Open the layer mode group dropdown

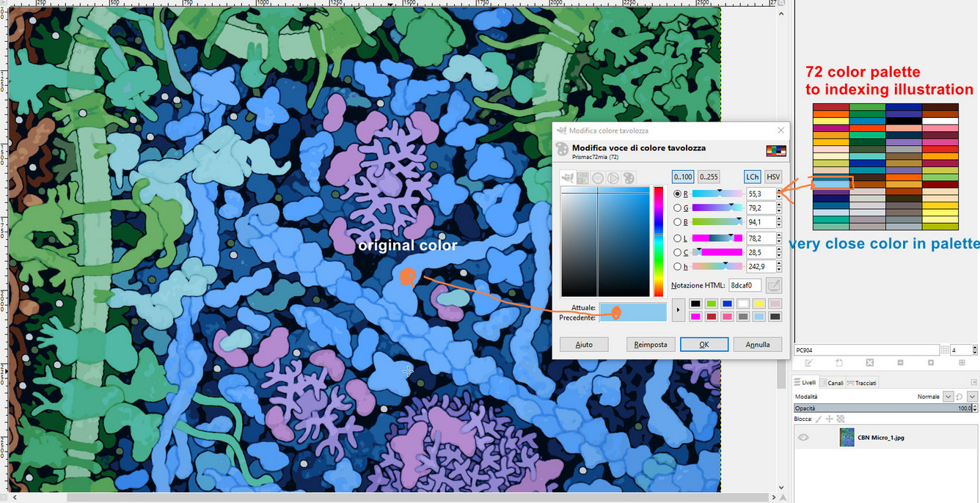973,396
